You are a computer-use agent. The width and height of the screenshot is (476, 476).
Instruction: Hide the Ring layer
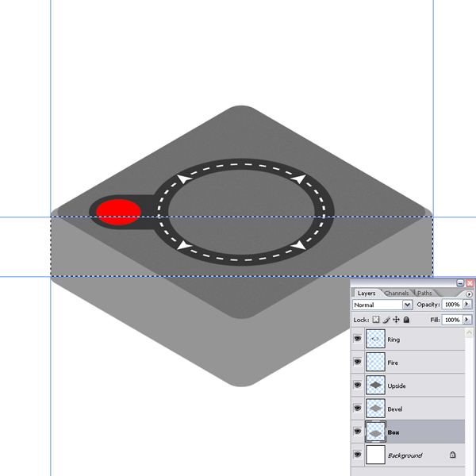tap(357, 339)
